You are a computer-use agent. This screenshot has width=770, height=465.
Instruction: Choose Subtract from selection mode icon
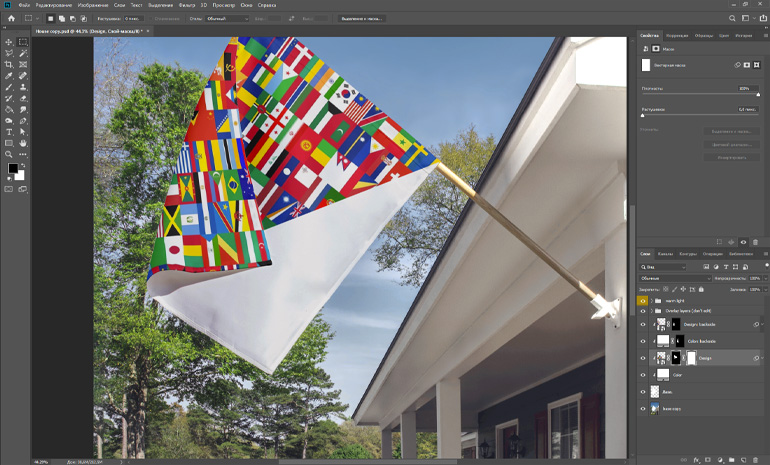[73, 19]
